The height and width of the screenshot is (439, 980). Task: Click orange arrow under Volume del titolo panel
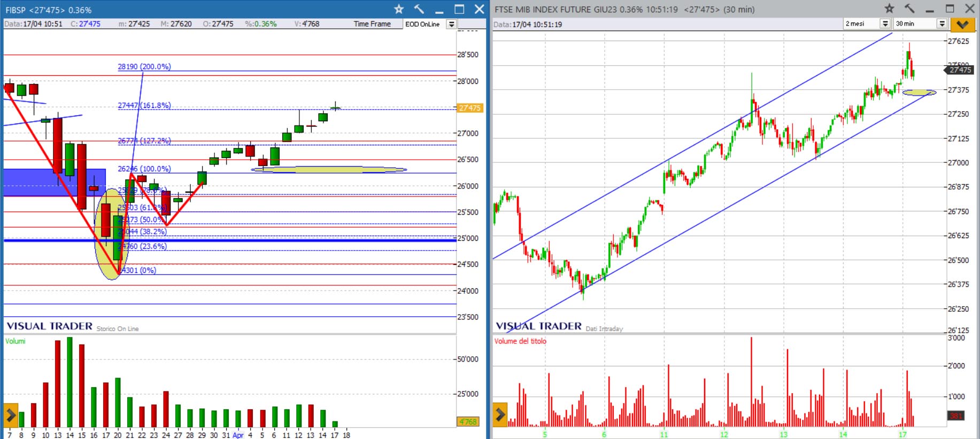500,414
